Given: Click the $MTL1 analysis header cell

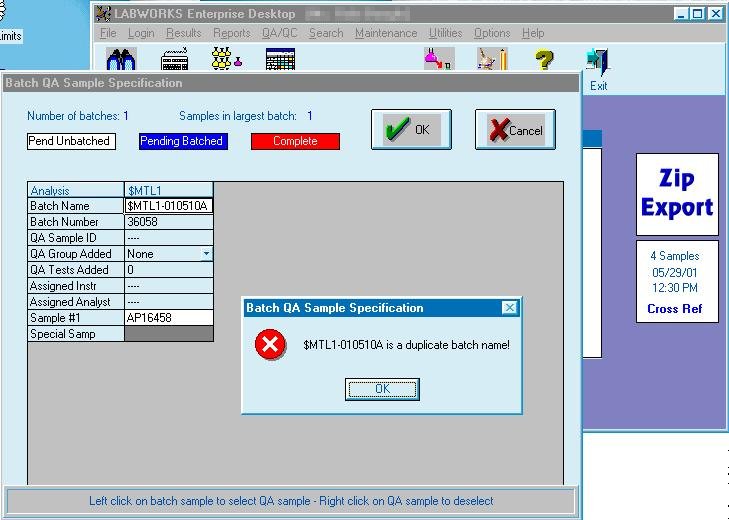Looking at the screenshot, I should pyautogui.click(x=169, y=190).
